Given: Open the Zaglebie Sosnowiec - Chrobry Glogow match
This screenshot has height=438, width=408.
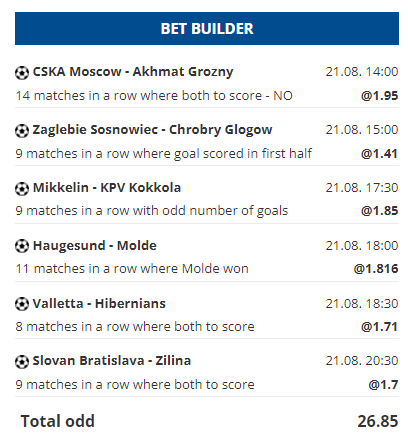Looking at the screenshot, I should [152, 130].
